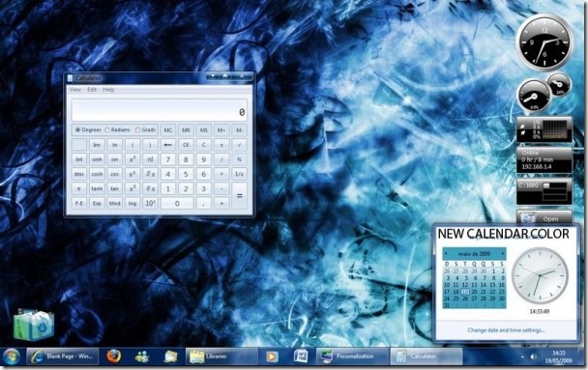Click the cosh key in Calculator

pyautogui.click(x=97, y=174)
